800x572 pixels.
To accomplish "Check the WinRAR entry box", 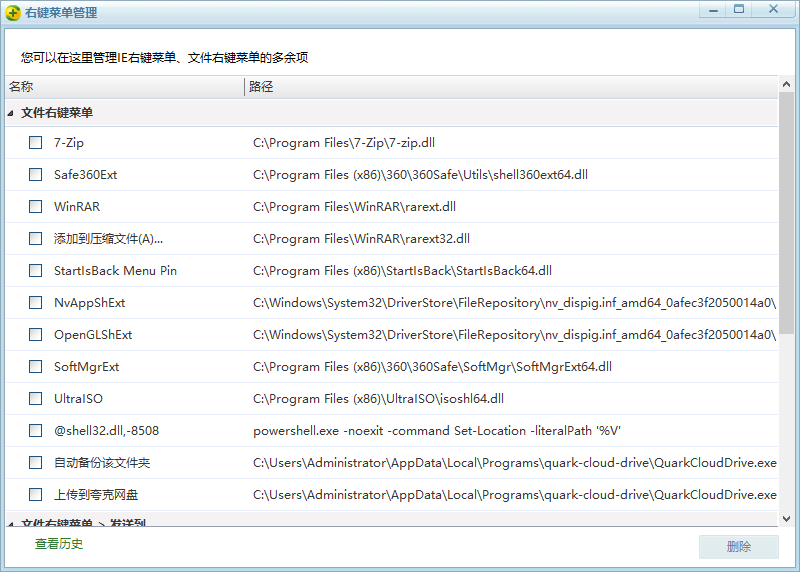I will click(36, 207).
